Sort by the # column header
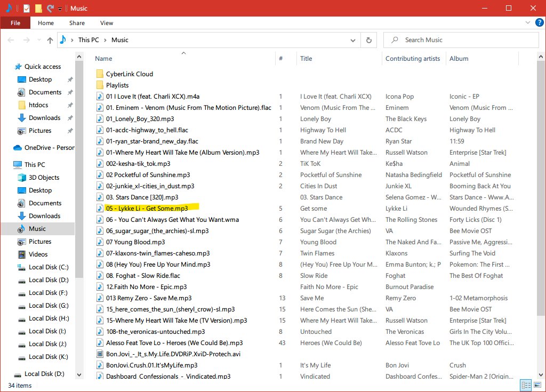This screenshot has height=392, width=546. pos(280,59)
